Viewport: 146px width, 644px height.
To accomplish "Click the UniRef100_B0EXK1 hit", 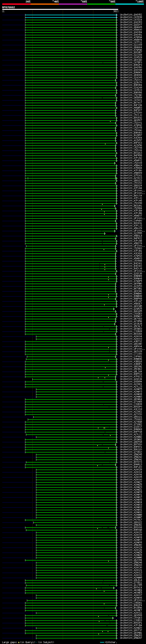I will pos(131,263).
